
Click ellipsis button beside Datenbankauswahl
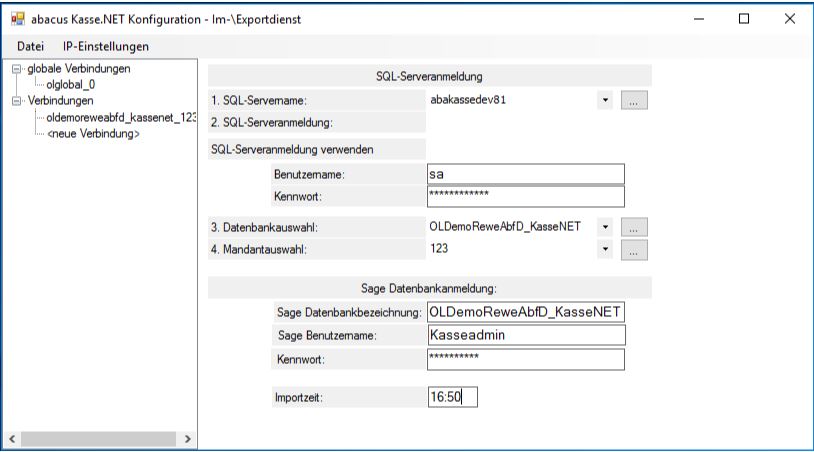tap(635, 227)
